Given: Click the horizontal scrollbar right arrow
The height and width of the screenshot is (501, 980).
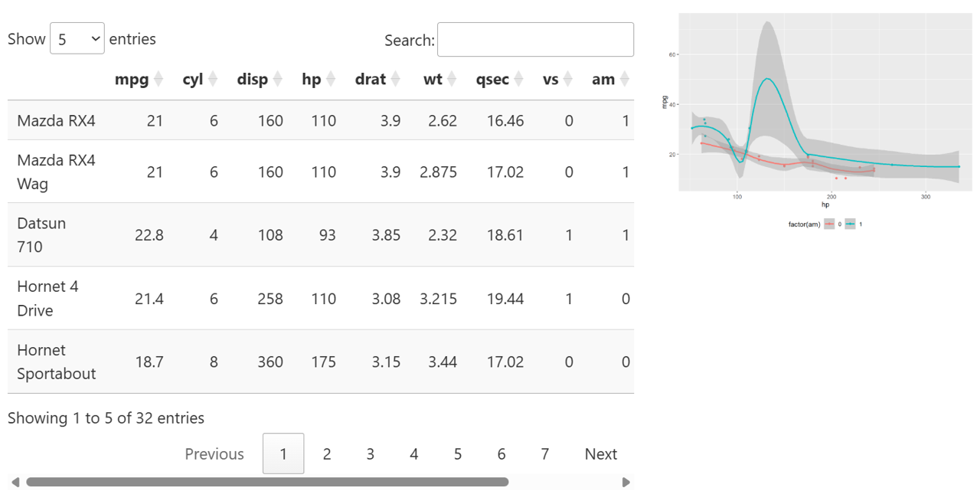Looking at the screenshot, I should click(x=626, y=482).
